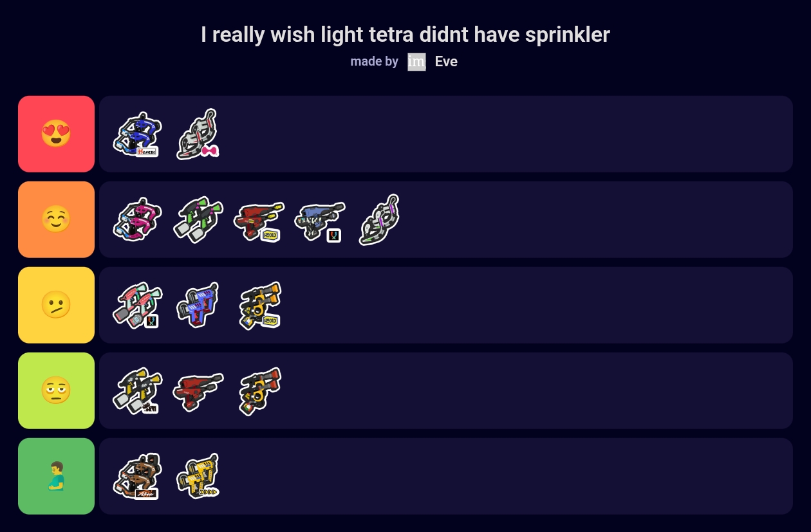811x532 pixels.
Task: Click the author avatar next to Eve
Action: [416, 62]
